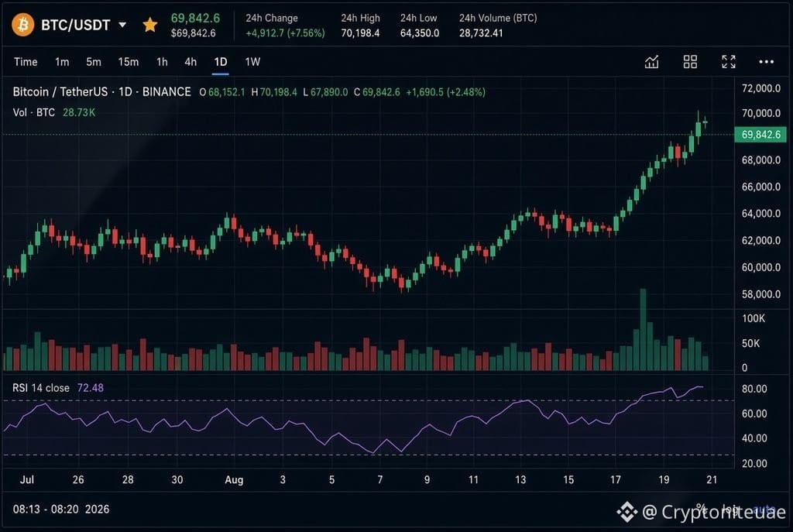Image resolution: width=793 pixels, height=532 pixels.
Task: Click the 68,000.0 price axis label
Action: pyautogui.click(x=761, y=160)
